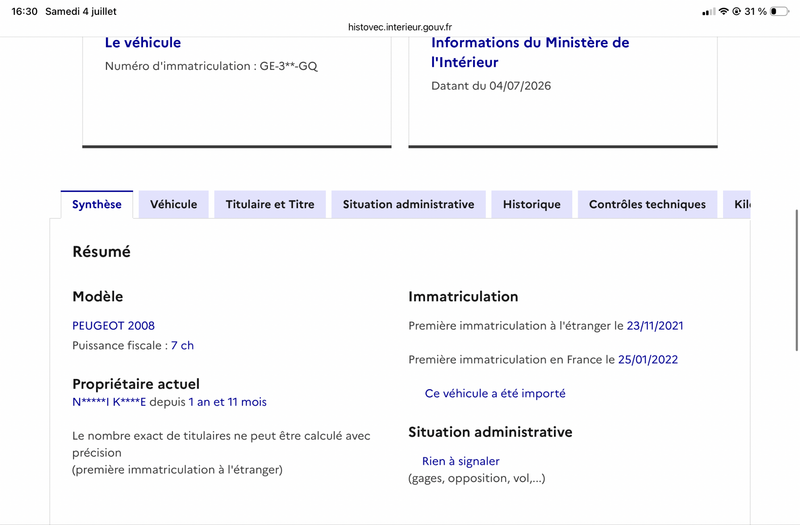Click the page's vertical scrollbar
Screen dimensions: 800x525
[x=796, y=280]
